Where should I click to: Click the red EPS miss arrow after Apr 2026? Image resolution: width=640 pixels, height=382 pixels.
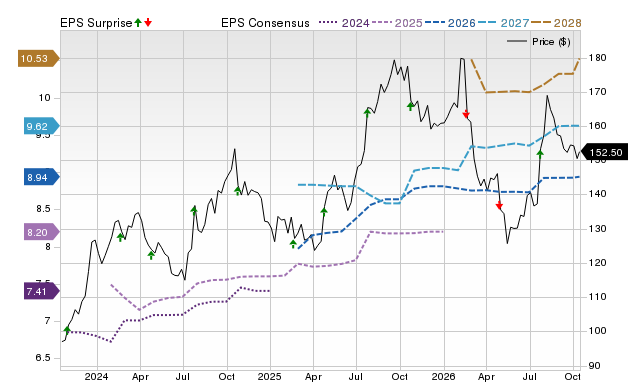[x=499, y=205]
